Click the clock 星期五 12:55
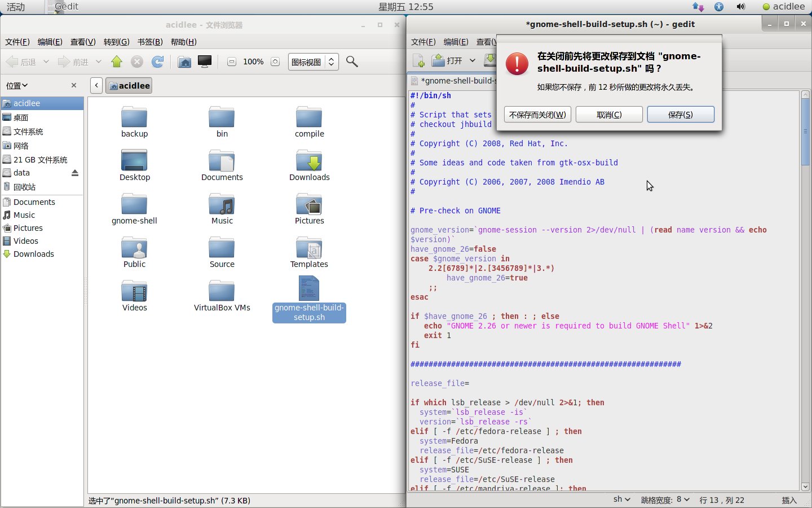The width and height of the screenshot is (812, 508). [406, 7]
